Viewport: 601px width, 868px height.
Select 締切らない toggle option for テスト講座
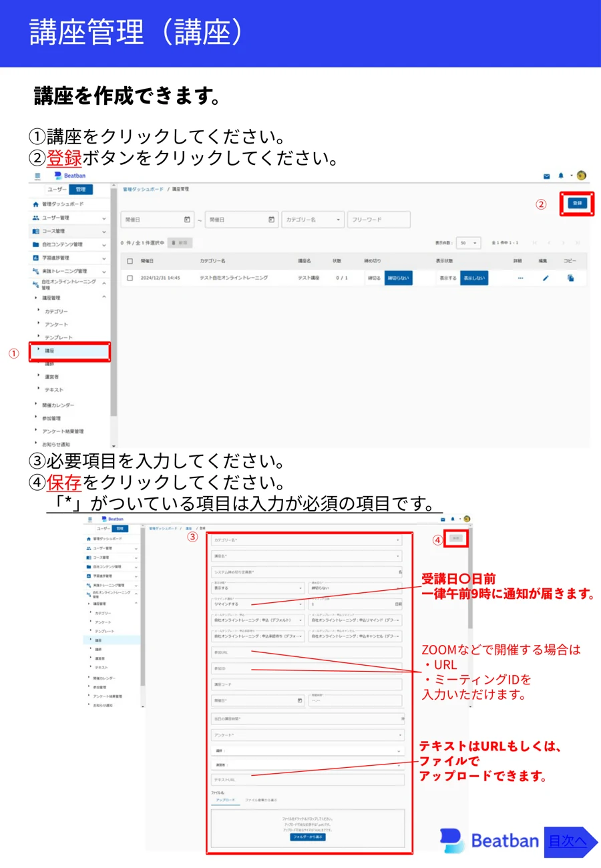(x=398, y=278)
